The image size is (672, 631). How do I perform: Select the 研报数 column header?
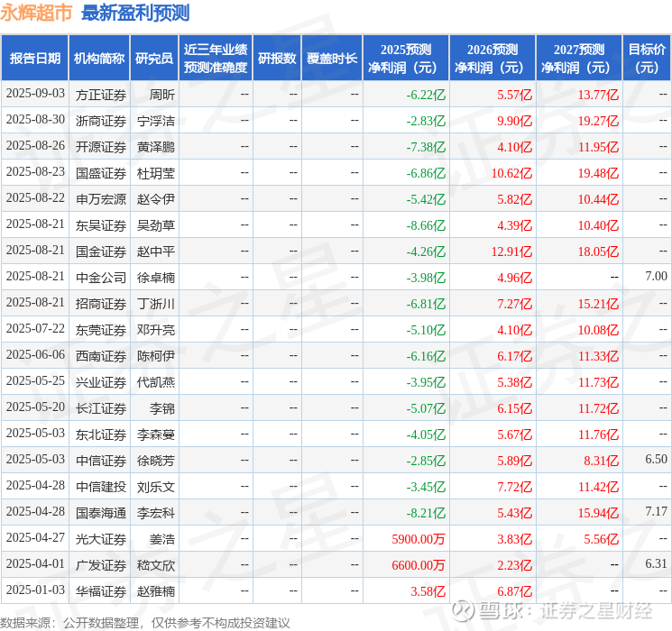[x=277, y=58]
